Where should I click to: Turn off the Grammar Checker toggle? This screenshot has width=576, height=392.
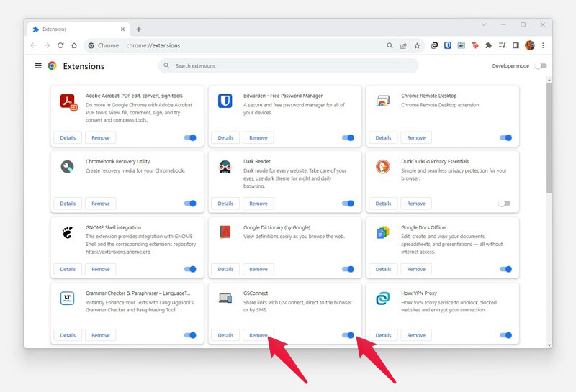point(190,335)
